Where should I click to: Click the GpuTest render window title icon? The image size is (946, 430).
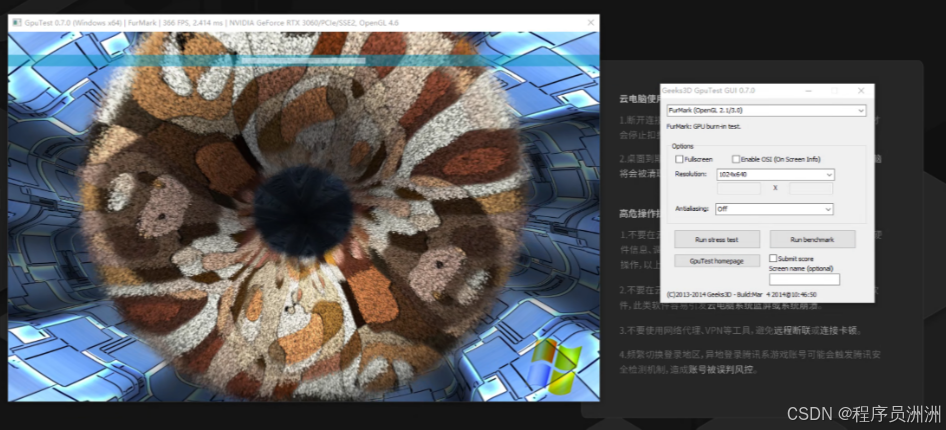pos(16,21)
